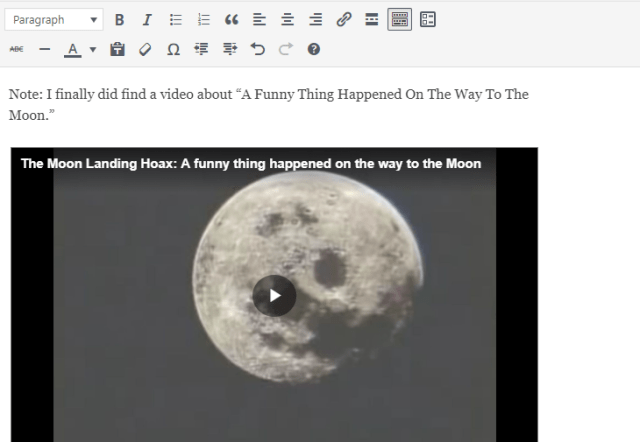Toggle the toolbar kitchen sink button
Image resolution: width=640 pixels, height=442 pixels.
pyautogui.click(x=400, y=20)
